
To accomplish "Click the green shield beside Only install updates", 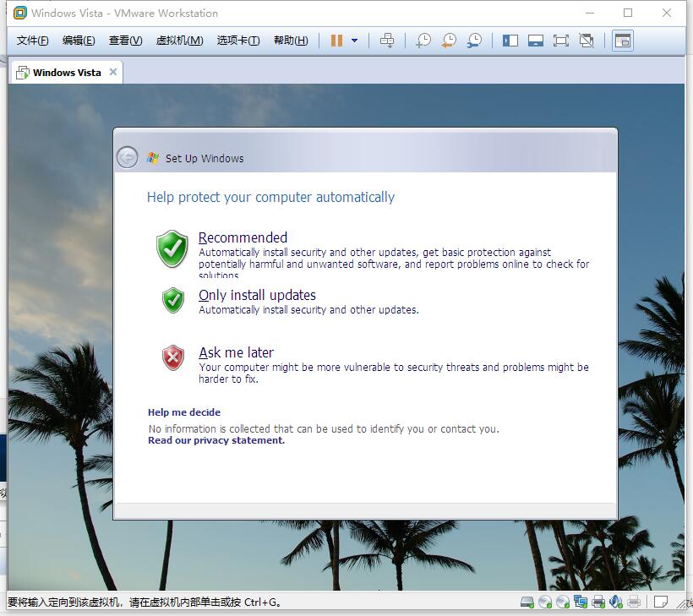I will pos(172,301).
